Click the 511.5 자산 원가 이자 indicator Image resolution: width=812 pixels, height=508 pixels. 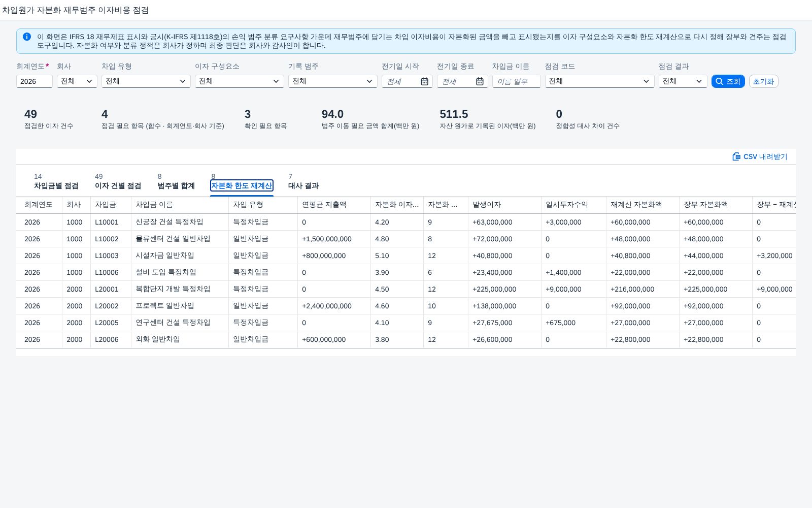coord(487,119)
